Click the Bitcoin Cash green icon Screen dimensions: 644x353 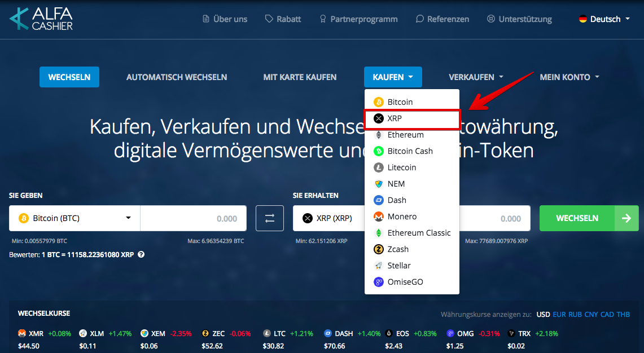(x=379, y=151)
